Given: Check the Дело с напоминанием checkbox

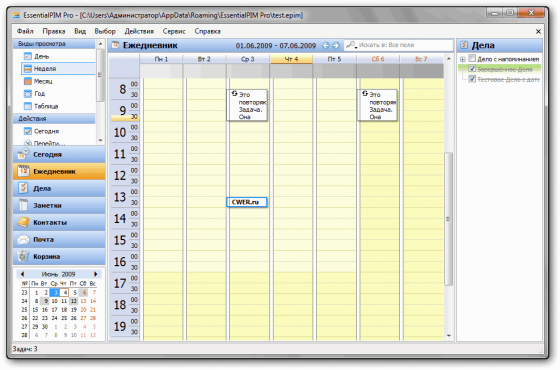Looking at the screenshot, I should coord(472,58).
